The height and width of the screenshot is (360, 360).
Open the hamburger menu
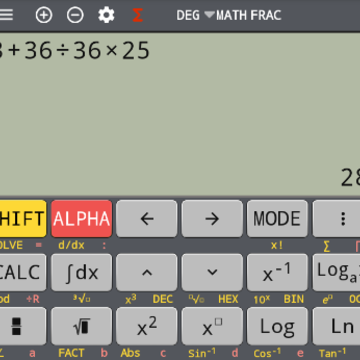click(x=6, y=15)
